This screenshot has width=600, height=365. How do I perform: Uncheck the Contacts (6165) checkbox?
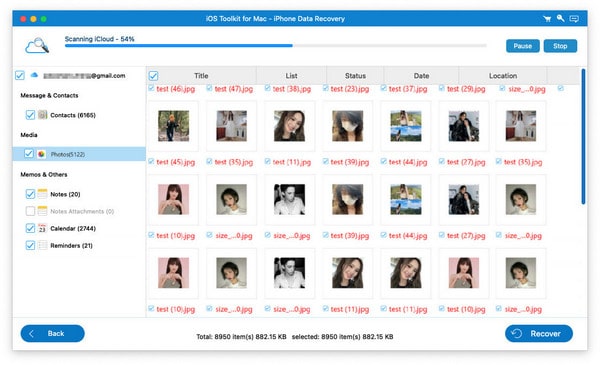click(30, 115)
